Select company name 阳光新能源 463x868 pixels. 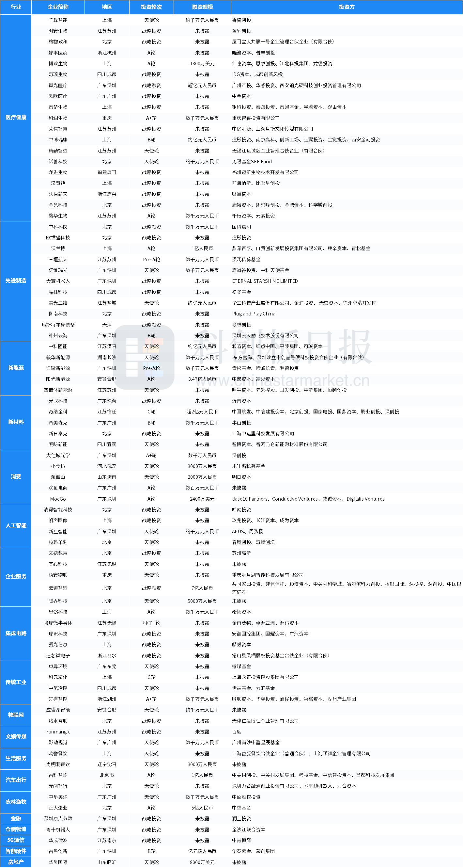58,379
